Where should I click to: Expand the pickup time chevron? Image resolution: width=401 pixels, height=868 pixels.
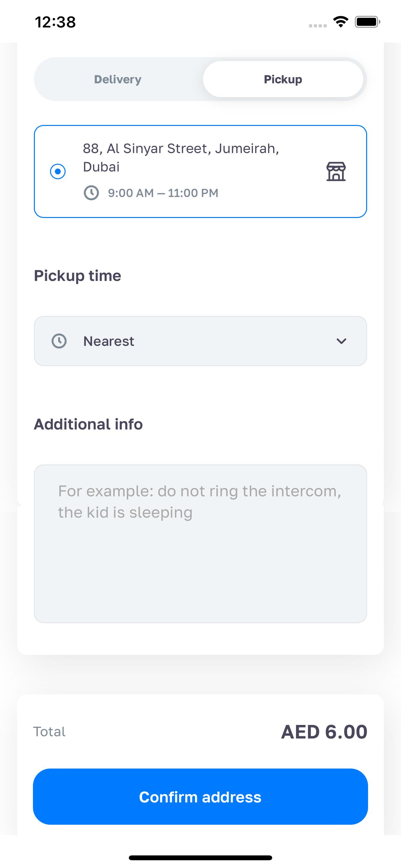[x=341, y=341]
